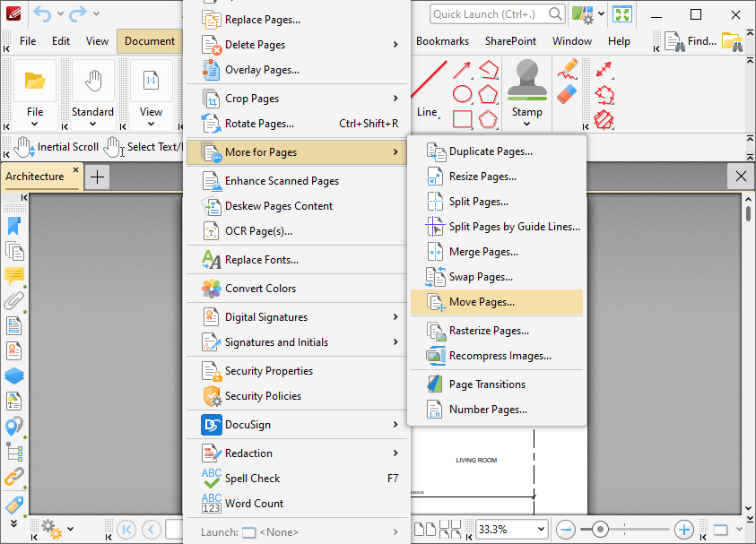Image resolution: width=756 pixels, height=544 pixels.
Task: Select Word Count menu entry
Action: click(x=298, y=504)
